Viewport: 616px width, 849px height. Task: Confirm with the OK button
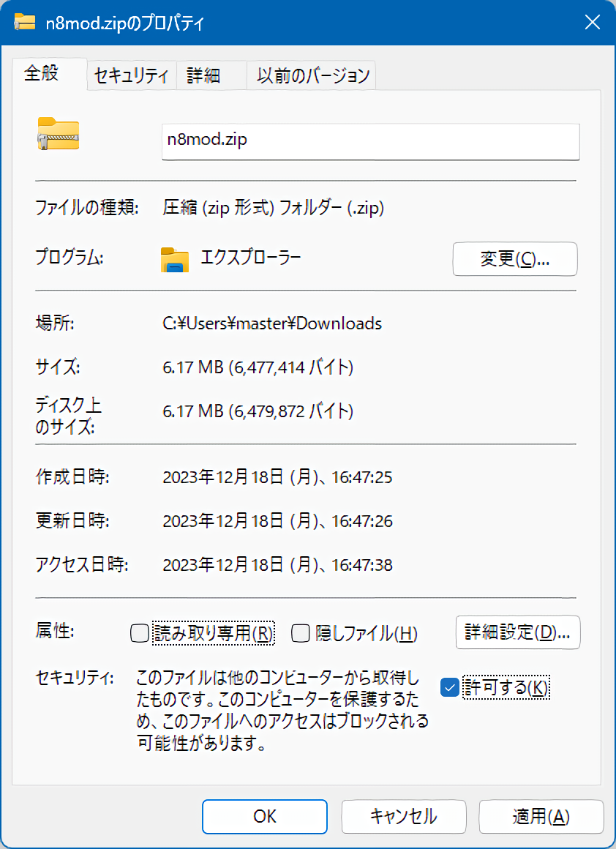[x=264, y=816]
